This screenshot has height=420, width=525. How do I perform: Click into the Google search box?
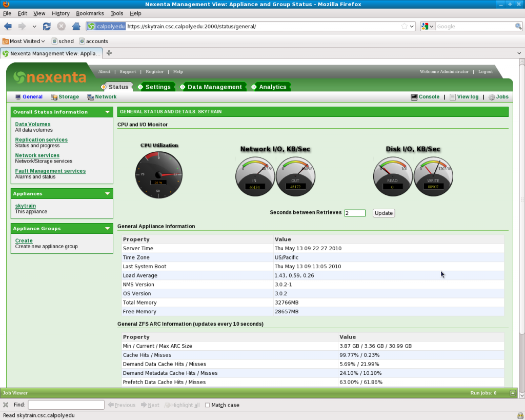tap(475, 27)
